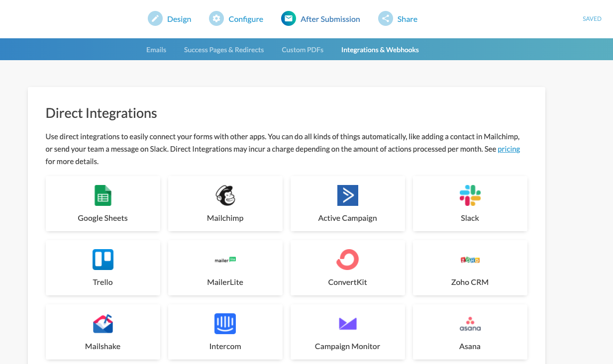Select the Zoho CRM logo icon

pos(470,260)
